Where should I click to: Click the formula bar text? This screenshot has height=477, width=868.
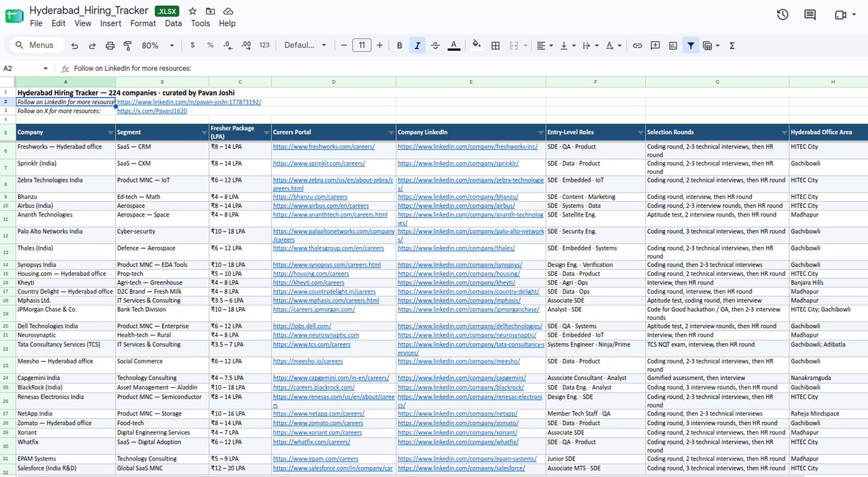click(x=132, y=68)
